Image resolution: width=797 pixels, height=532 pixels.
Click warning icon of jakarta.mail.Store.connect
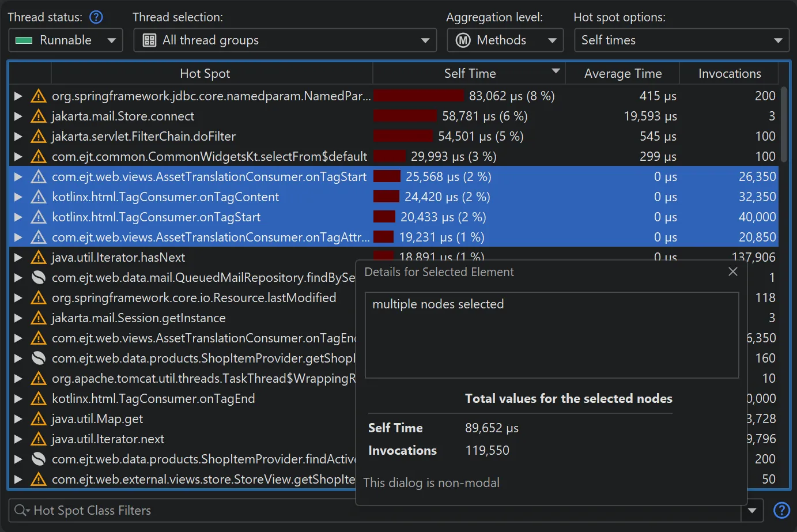pos(39,116)
